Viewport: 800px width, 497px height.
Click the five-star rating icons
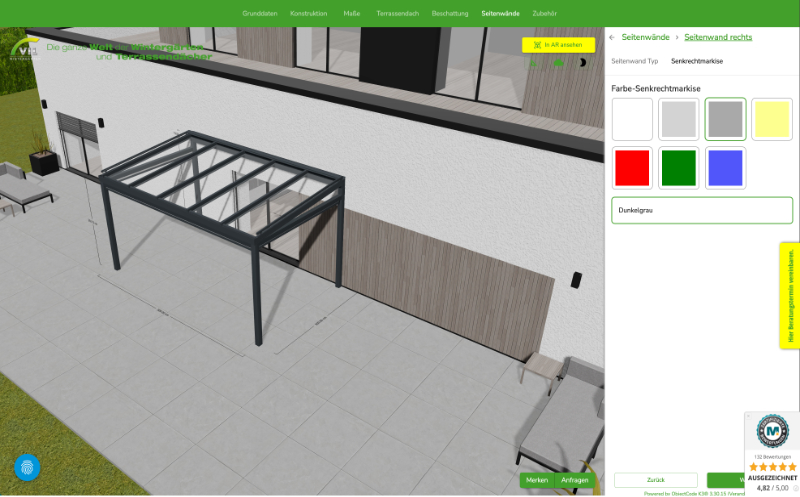(772, 467)
